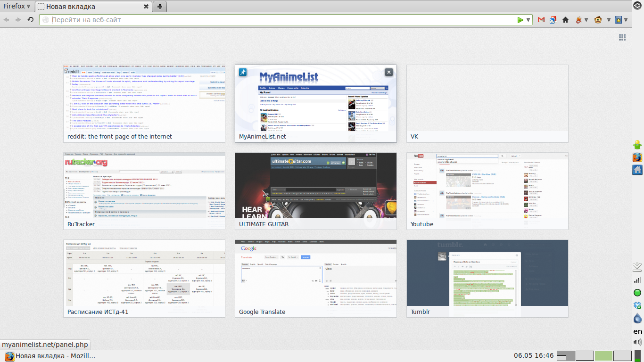Open the volume speaker tray icon
This screenshot has height=362, width=644.
[637, 342]
